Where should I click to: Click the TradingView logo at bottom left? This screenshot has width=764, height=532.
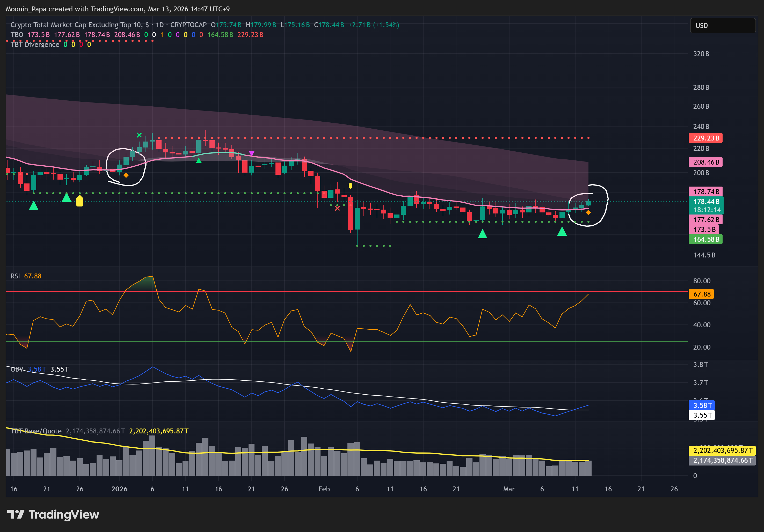pyautogui.click(x=53, y=514)
